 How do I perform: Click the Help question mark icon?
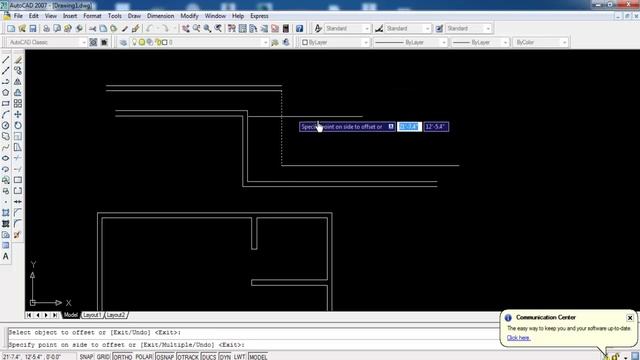tap(300, 29)
